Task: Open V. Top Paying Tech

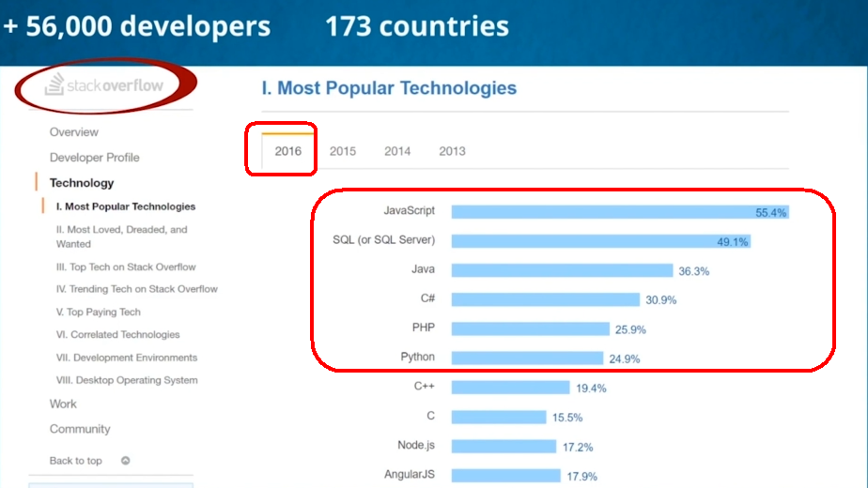Action: point(98,313)
